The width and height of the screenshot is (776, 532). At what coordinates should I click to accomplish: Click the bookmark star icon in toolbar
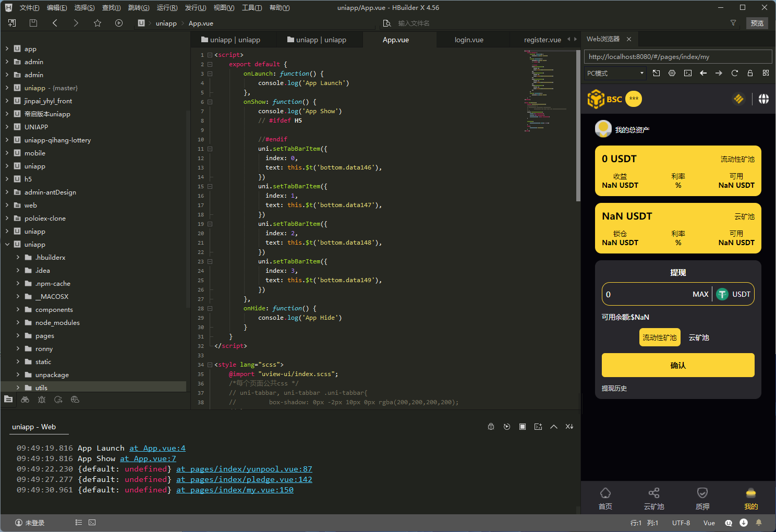[x=98, y=23]
